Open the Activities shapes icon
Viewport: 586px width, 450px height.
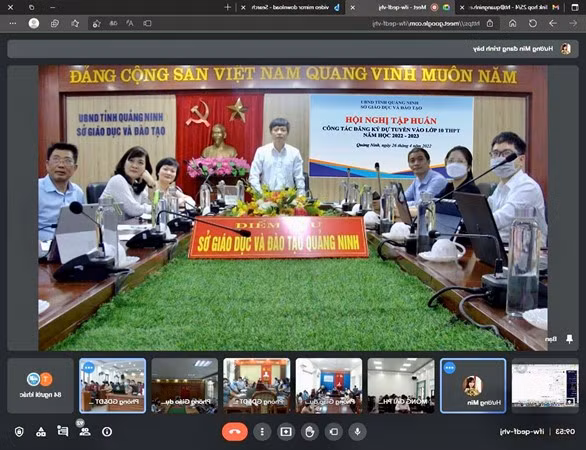[x=41, y=432]
